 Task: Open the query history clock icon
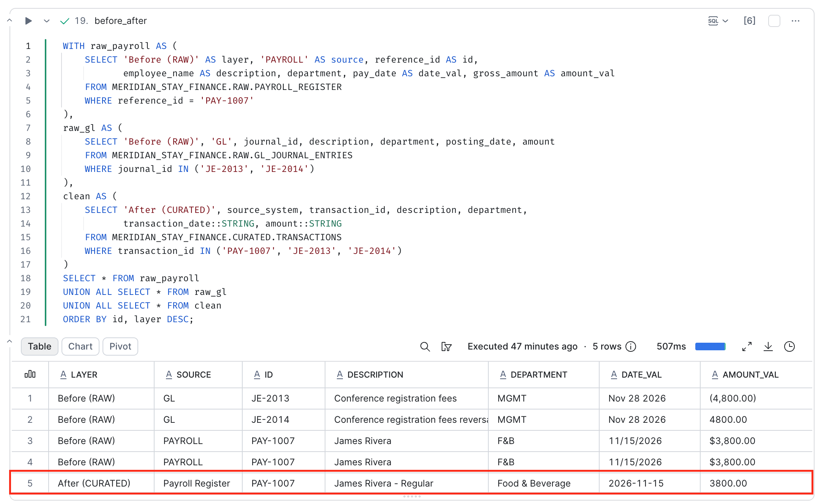point(789,346)
